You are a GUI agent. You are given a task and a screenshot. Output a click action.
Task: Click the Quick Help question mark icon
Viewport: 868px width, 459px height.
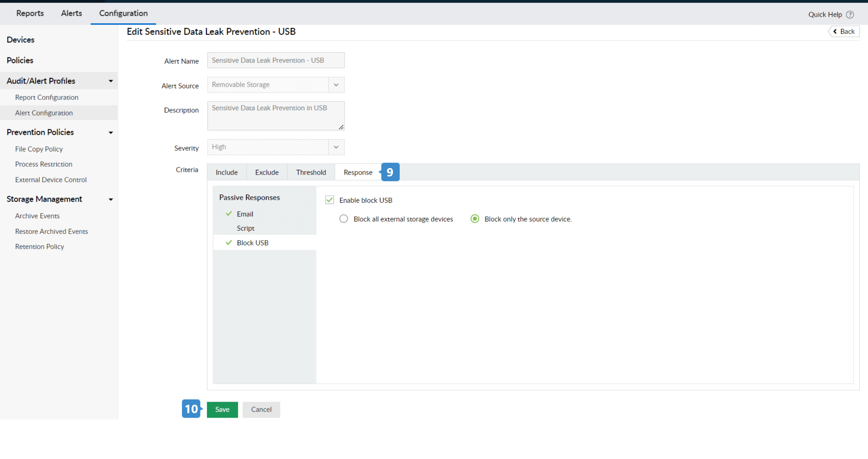[850, 15]
